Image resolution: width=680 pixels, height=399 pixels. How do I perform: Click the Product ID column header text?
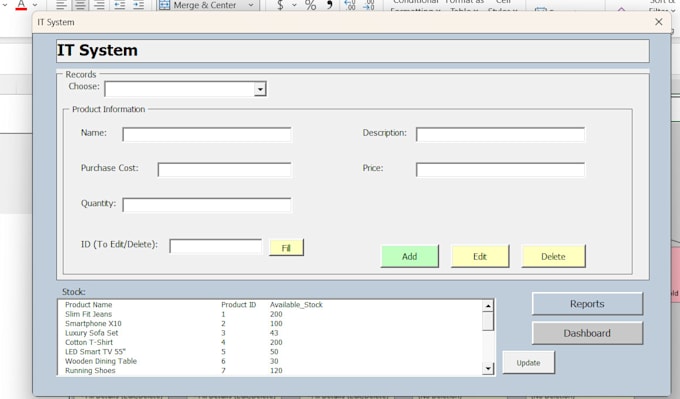pos(239,305)
